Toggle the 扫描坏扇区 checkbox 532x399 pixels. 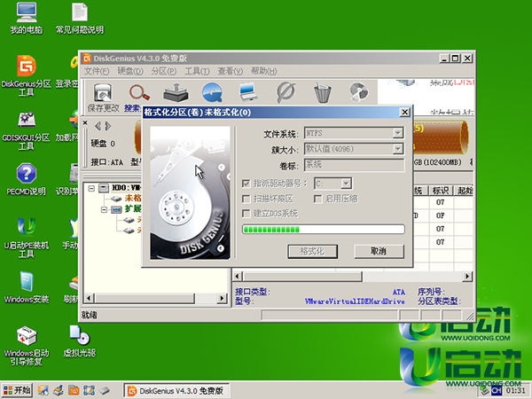(246, 199)
